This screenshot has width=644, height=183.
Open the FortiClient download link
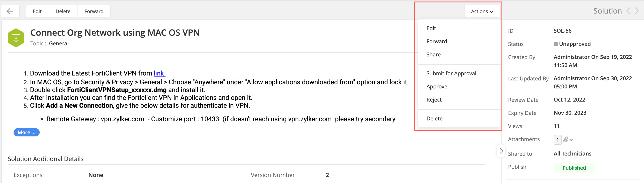point(159,73)
